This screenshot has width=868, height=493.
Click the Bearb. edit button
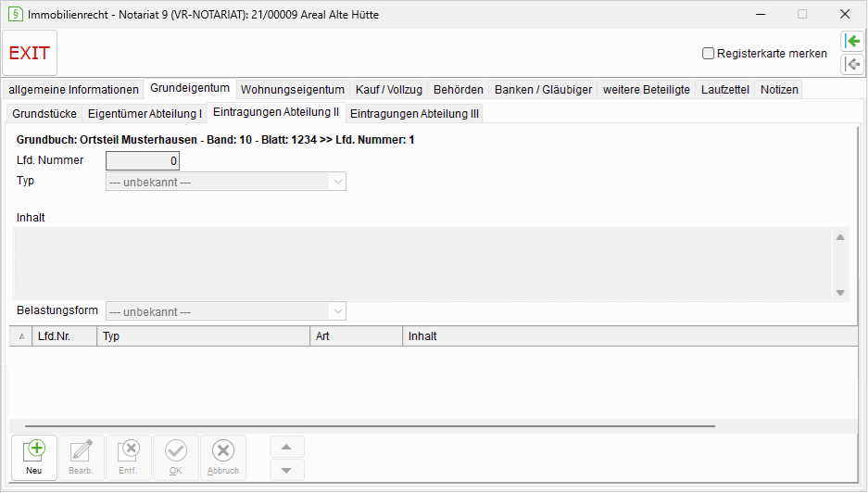pyautogui.click(x=81, y=458)
